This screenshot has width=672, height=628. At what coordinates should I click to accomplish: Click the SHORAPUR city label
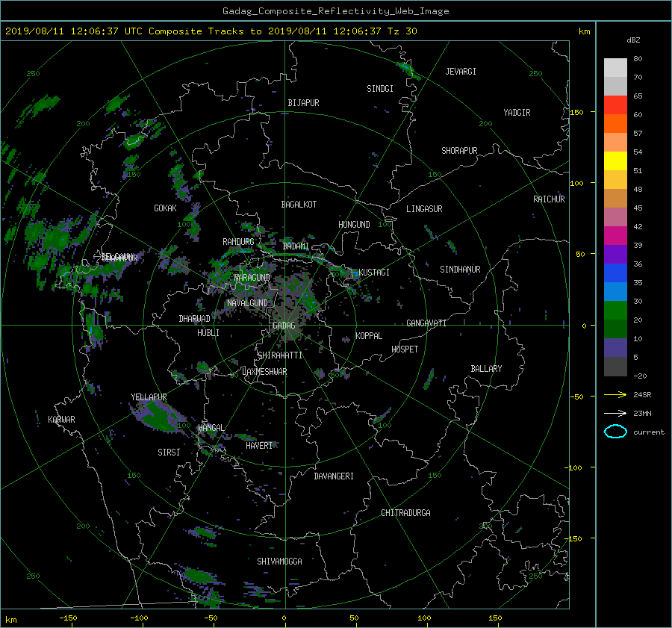459,151
